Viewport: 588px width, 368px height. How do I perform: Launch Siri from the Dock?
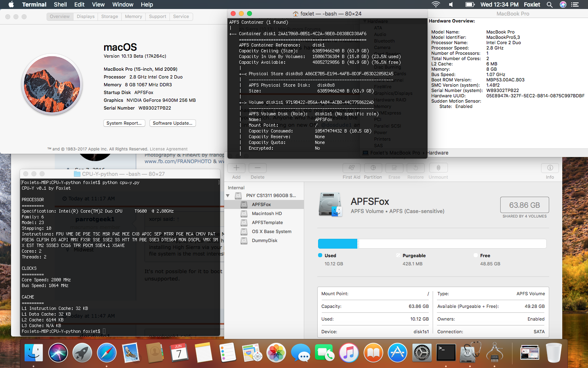(58, 352)
